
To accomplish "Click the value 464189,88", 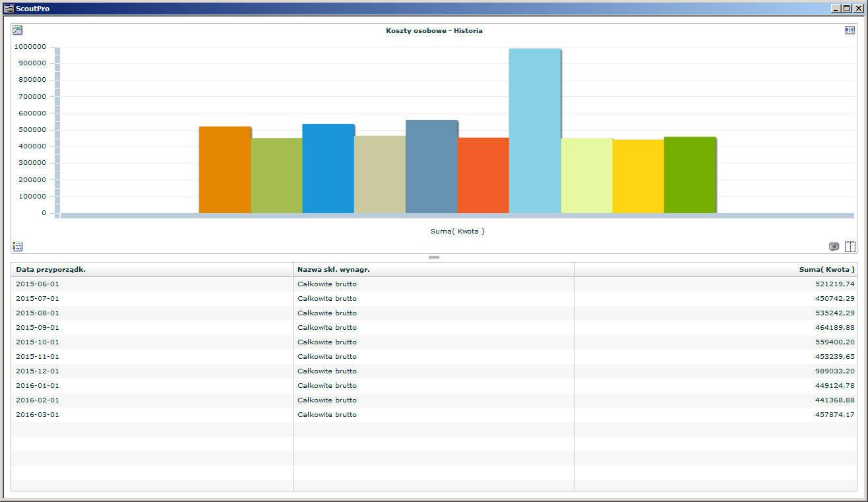I will point(835,327).
